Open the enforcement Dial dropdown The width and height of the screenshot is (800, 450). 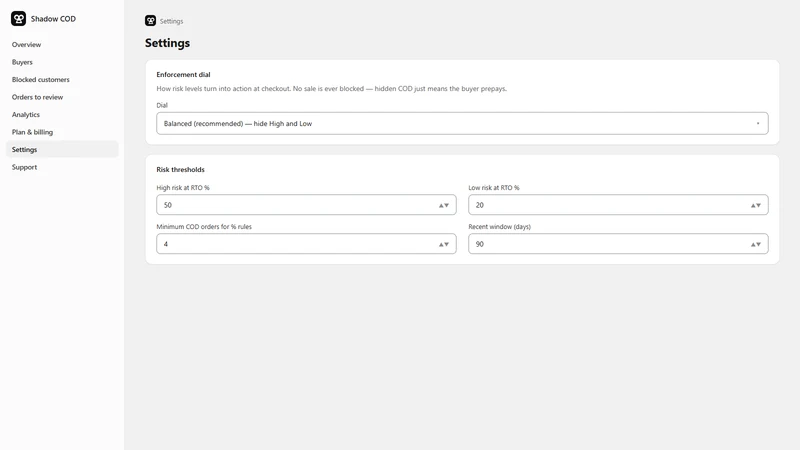(462, 123)
